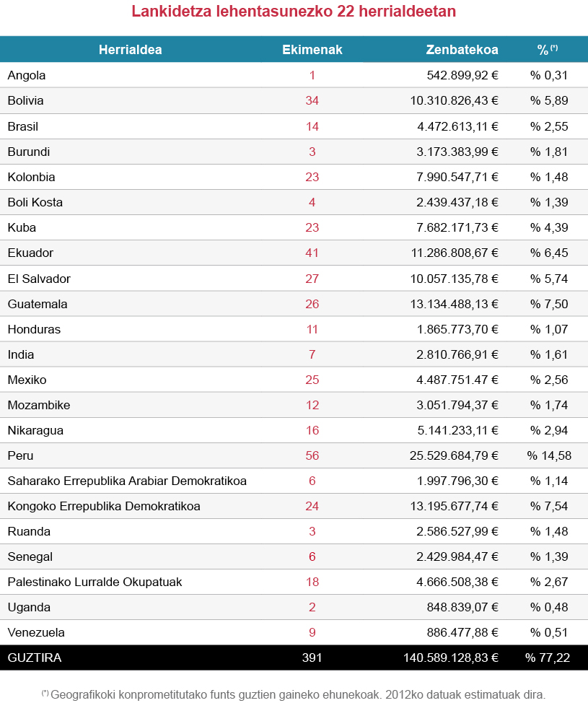Click the Ekimenak column header

click(312, 50)
